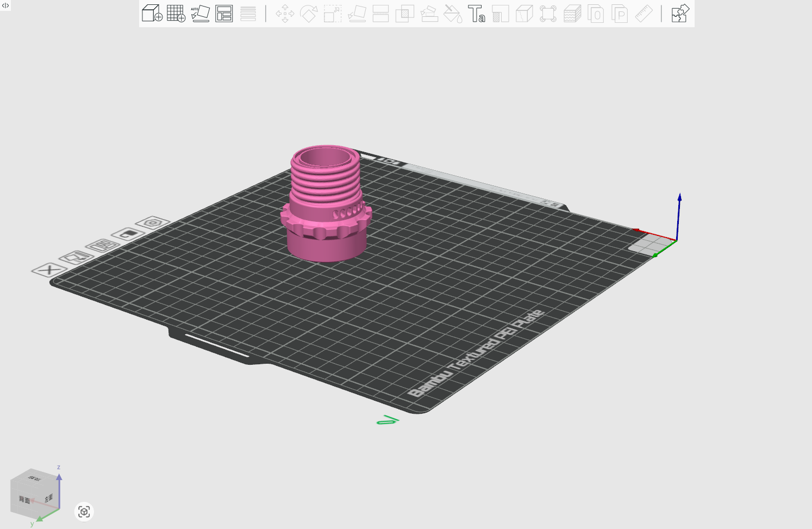Run Auto orient from the toolbar

[x=200, y=14]
